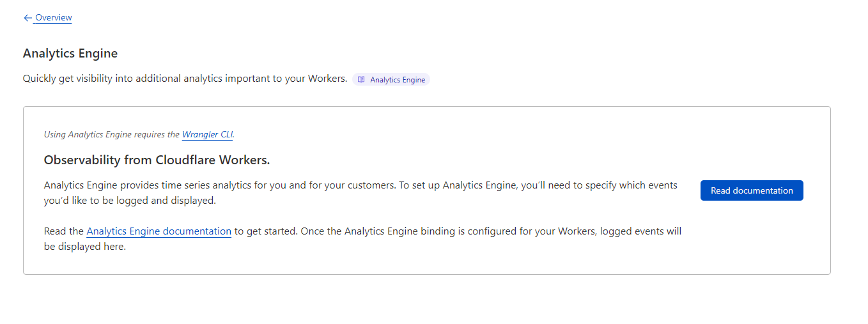Click the words 'Read the' before documentation link
Screen dimensions: 868x324
coord(64,231)
